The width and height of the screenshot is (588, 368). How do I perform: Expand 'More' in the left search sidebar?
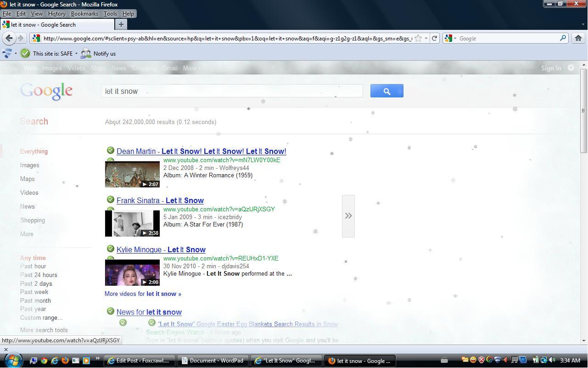(27, 234)
